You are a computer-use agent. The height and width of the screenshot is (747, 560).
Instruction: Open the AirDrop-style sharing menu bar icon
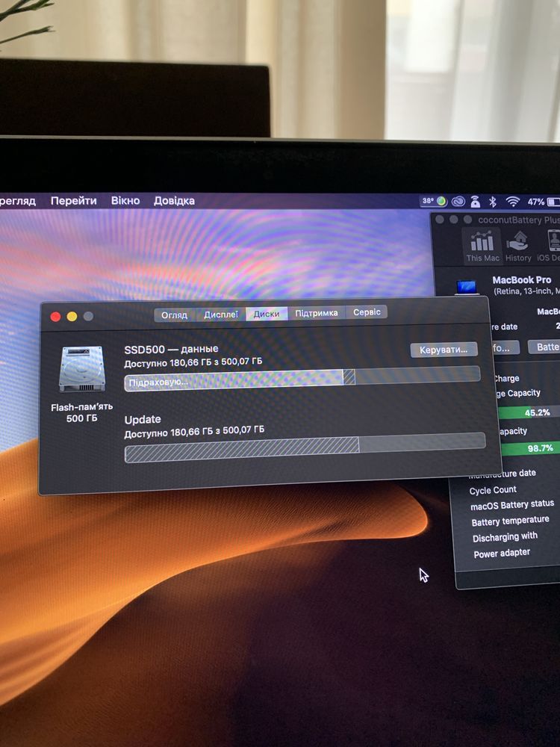click(475, 202)
